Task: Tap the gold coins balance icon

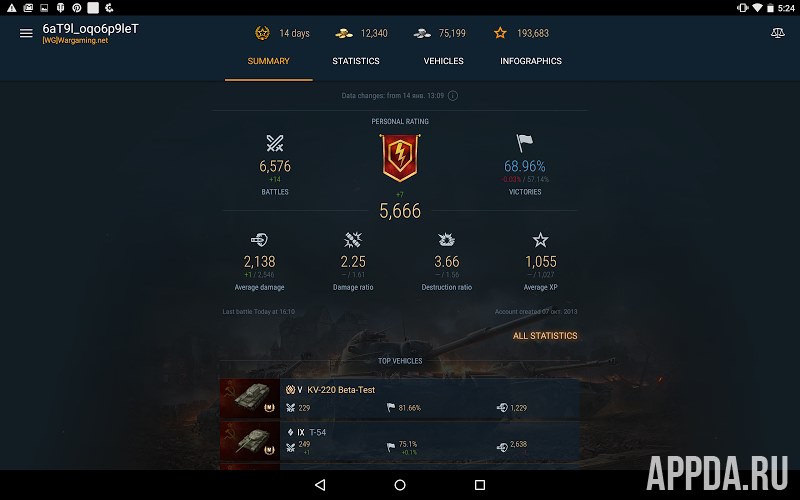Action: point(344,34)
